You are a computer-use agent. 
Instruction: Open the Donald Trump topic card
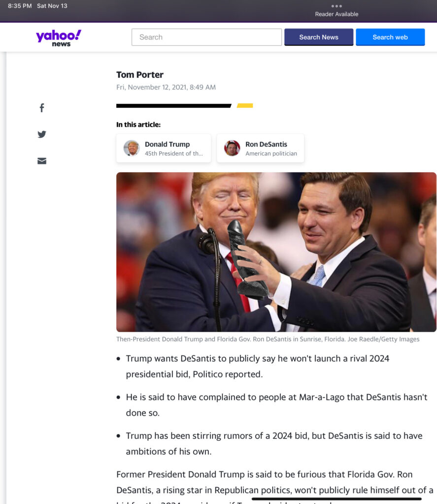pos(164,148)
